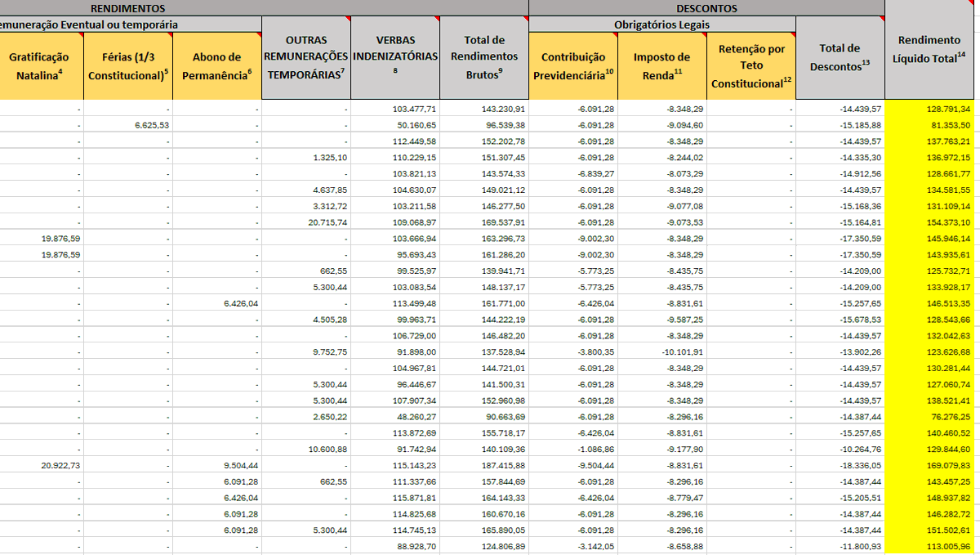The image size is (980, 555).
Task: Select the indemnity value 48.260,27
Action: [395, 416]
